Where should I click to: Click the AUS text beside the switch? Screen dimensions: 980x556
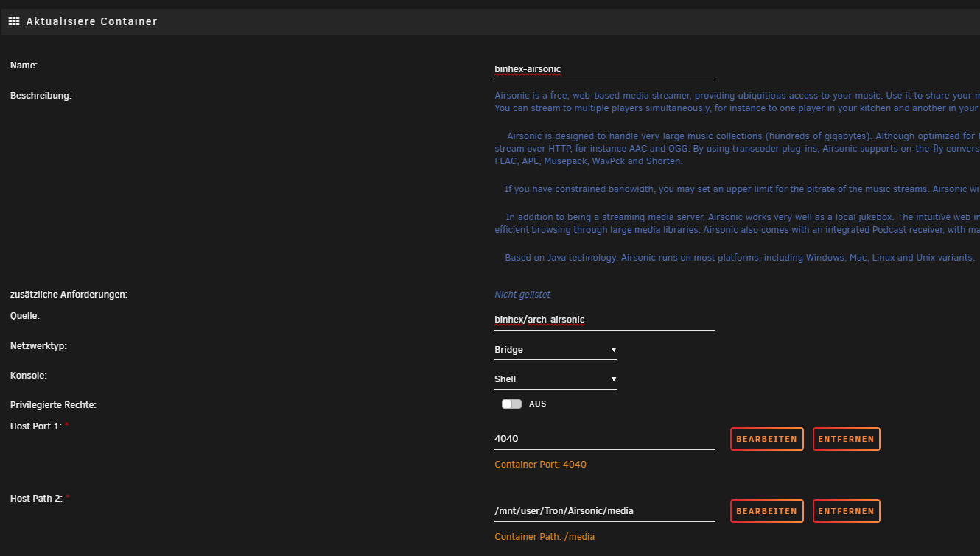538,404
